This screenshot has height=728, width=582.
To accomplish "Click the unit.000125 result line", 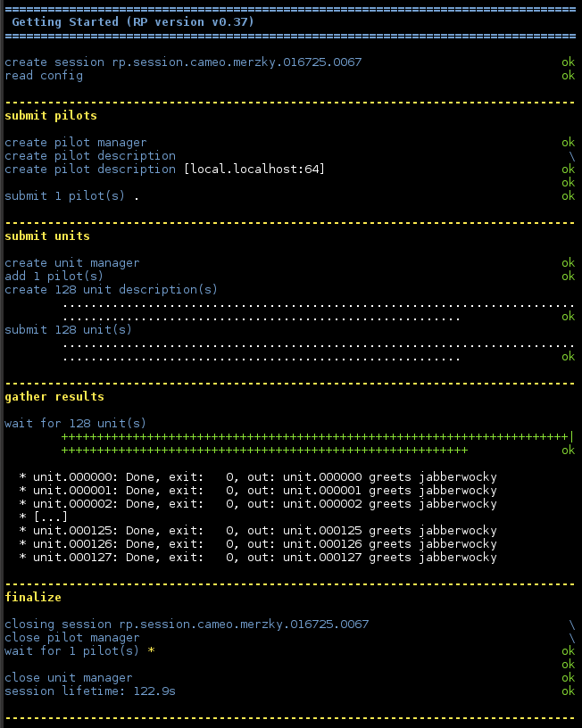I will 258,530.
